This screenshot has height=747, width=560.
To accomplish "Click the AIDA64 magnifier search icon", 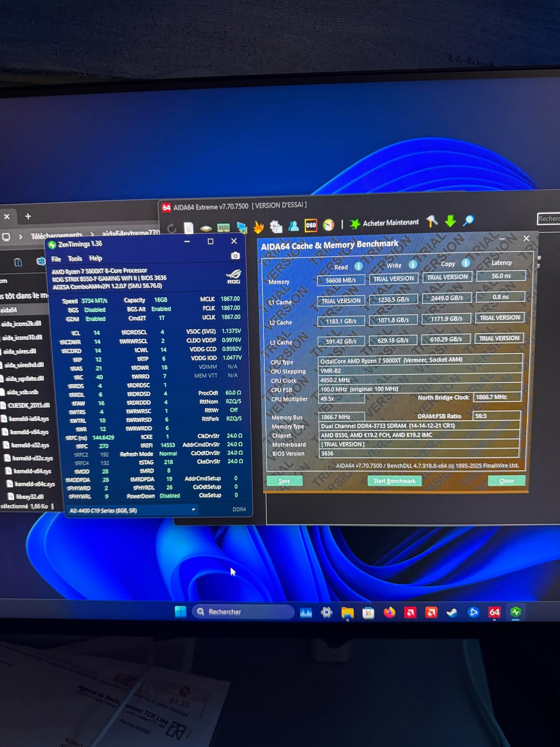I will [468, 220].
